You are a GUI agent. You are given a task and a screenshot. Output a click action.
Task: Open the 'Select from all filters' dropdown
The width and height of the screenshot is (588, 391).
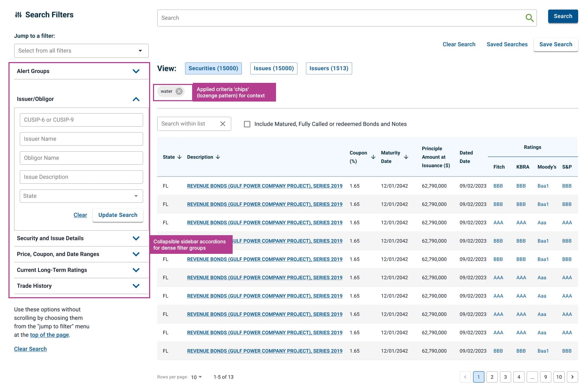(81, 51)
